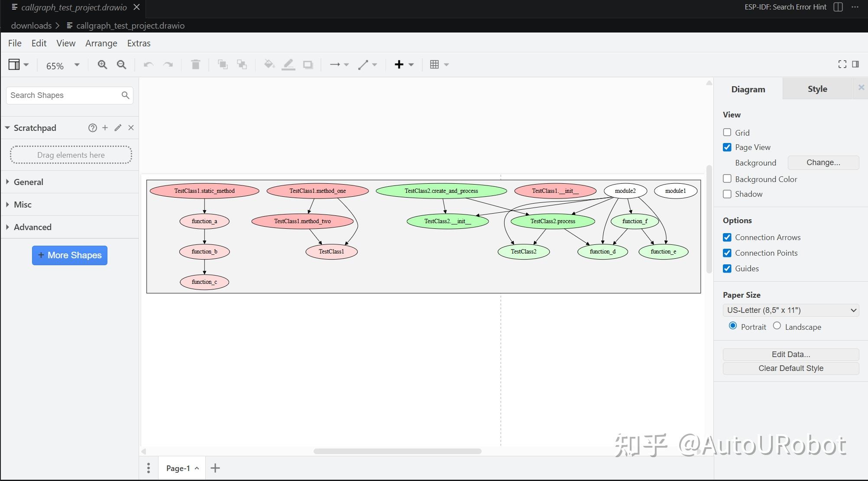Enable the Shadow checkbox

[727, 194]
